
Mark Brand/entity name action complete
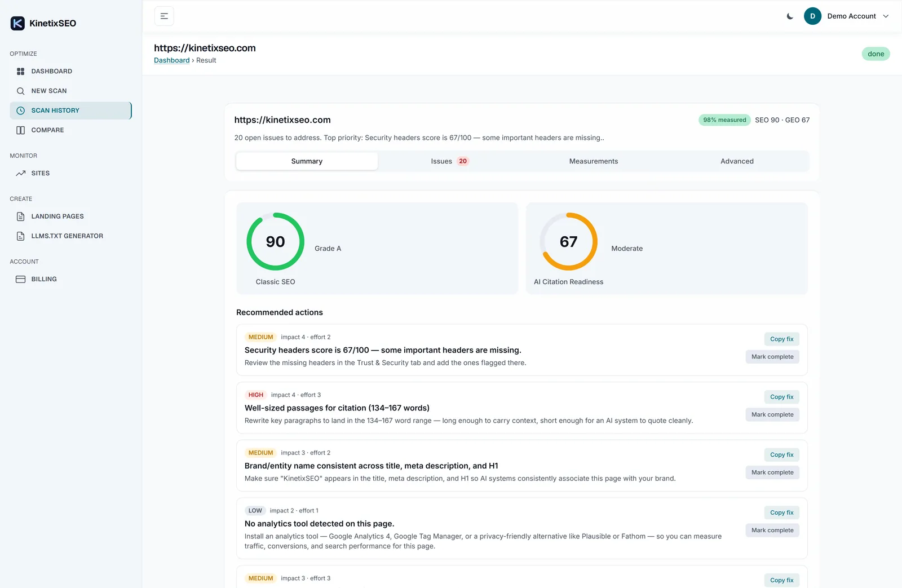click(772, 472)
